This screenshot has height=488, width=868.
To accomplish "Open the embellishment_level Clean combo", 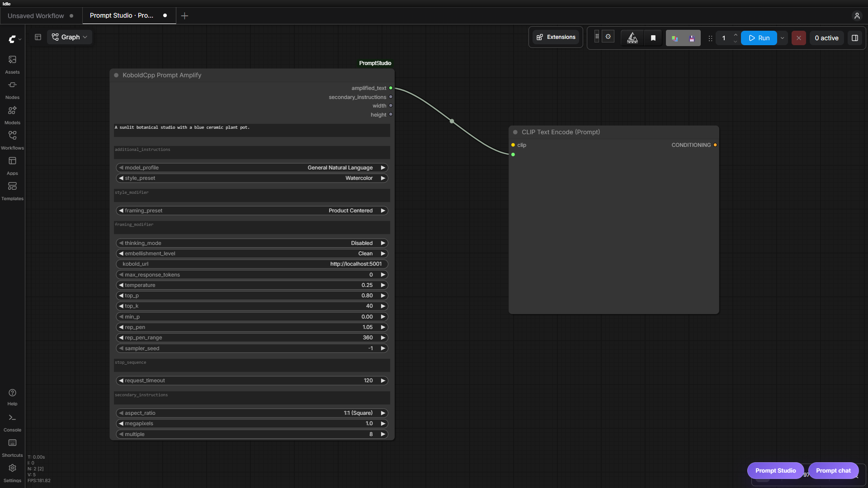I will pyautogui.click(x=252, y=253).
